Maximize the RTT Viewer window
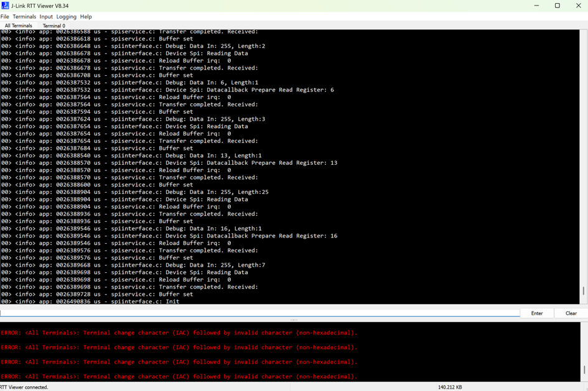Screen dimensions: 588x391 [557, 6]
